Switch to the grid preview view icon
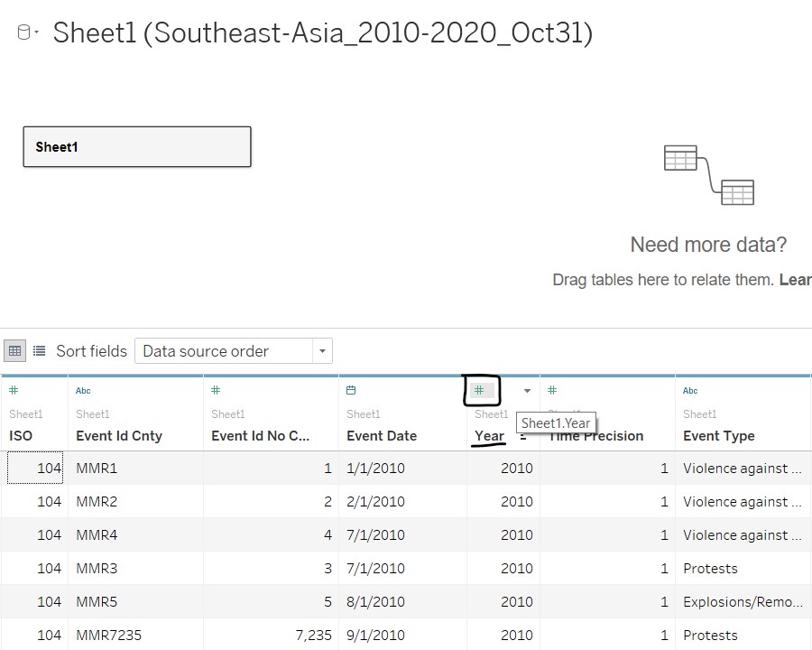 pyautogui.click(x=14, y=350)
